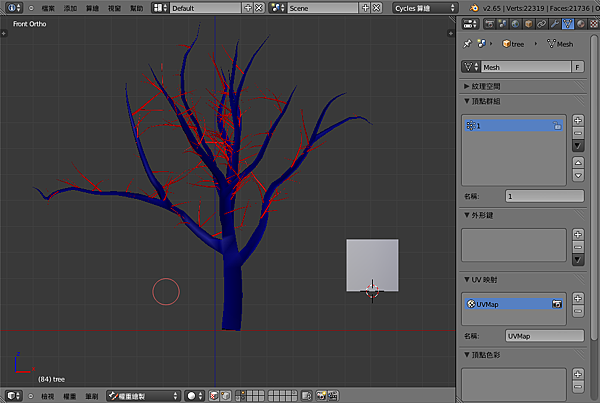Click the 權重 (Weights) menu in 3D header
Image resolution: width=600 pixels, height=403 pixels.
(x=70, y=396)
